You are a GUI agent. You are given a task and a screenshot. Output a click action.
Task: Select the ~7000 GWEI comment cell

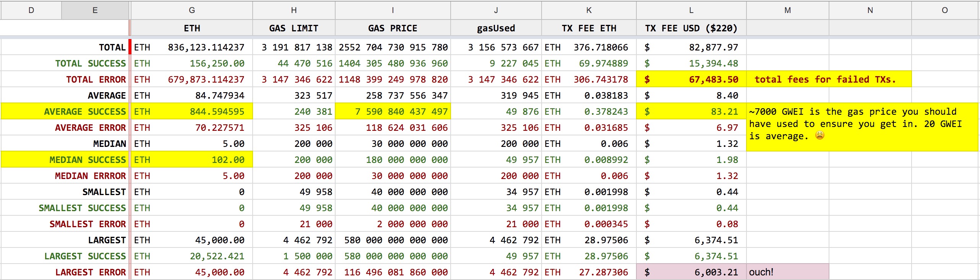point(862,127)
